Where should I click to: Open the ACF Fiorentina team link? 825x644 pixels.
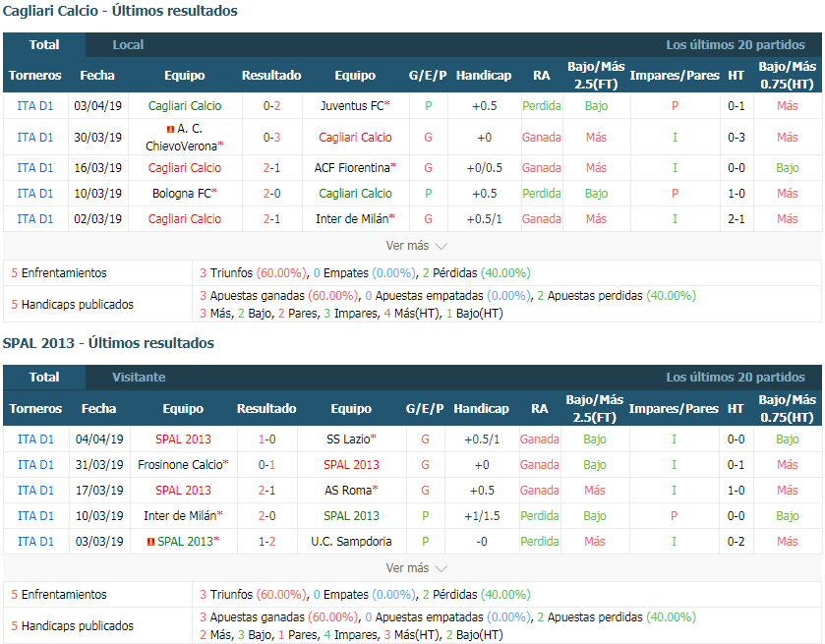[x=352, y=168]
